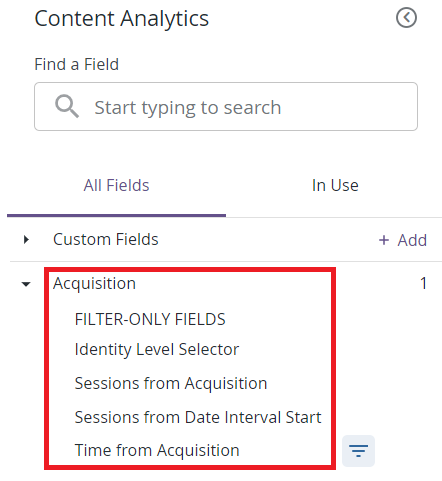The height and width of the screenshot is (481, 442).
Task: Focus the Start typing to search box
Action: (x=226, y=107)
